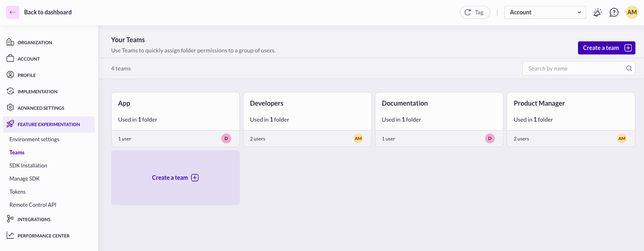
Task: Click the back arrow icon
Action: point(12,12)
